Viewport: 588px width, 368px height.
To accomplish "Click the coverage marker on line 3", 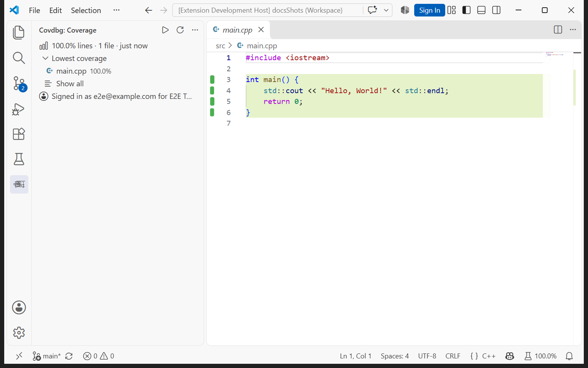I will (x=212, y=79).
